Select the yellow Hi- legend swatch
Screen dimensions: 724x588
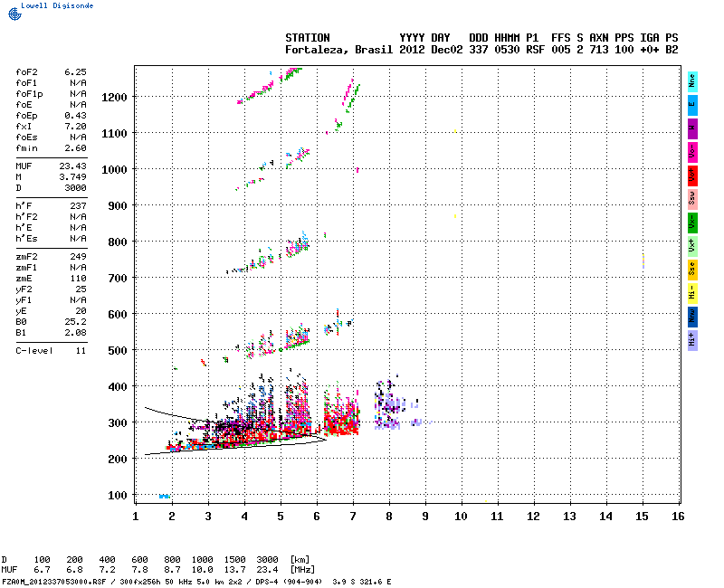tap(692, 293)
